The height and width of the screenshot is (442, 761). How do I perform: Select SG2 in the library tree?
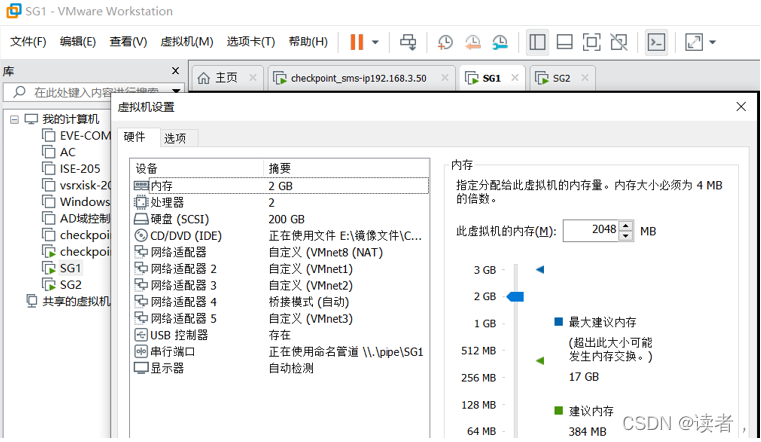pos(63,285)
